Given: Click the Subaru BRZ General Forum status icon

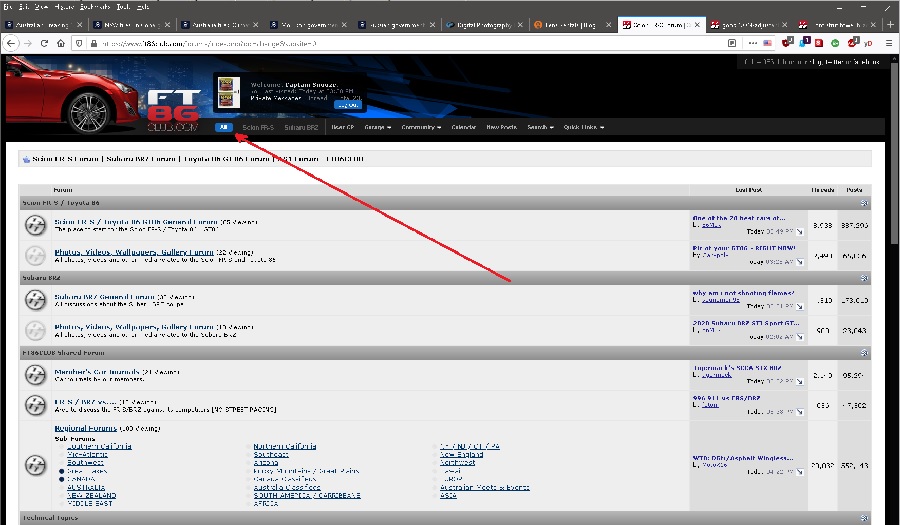Looking at the screenshot, I should [35, 301].
